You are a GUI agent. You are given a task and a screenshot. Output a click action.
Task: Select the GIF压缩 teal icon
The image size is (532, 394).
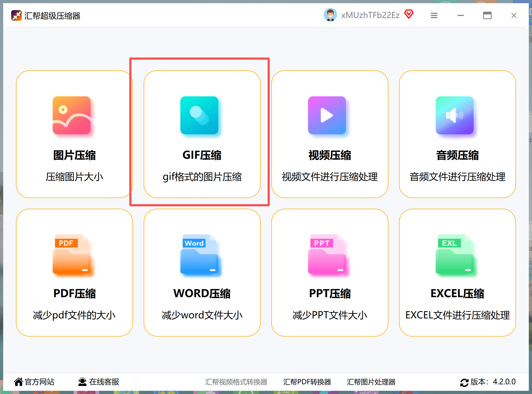click(199, 116)
